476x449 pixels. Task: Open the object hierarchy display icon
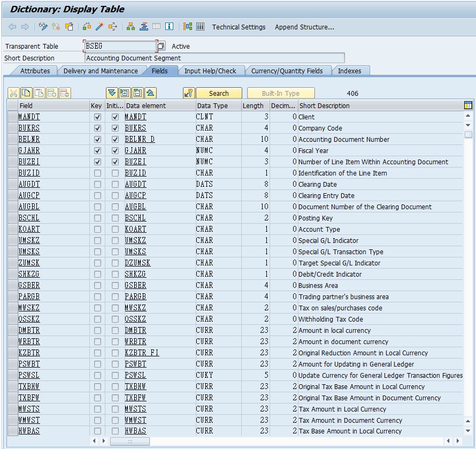(x=131, y=27)
